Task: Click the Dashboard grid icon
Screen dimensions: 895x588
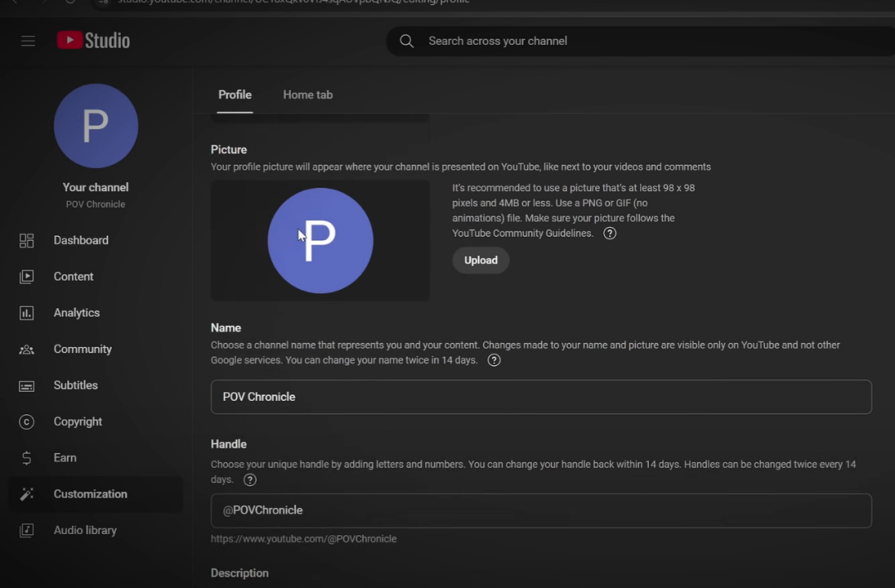Action: 27,241
